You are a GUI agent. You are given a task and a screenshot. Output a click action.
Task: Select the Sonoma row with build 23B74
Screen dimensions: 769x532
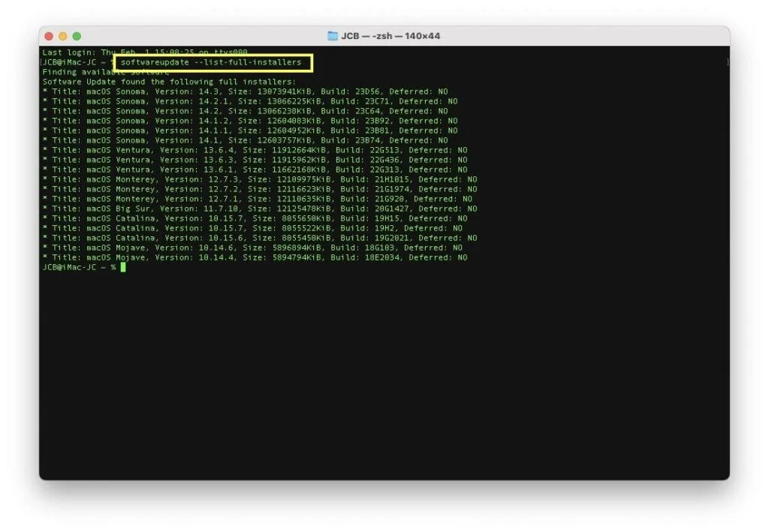pyautogui.click(x=246, y=140)
